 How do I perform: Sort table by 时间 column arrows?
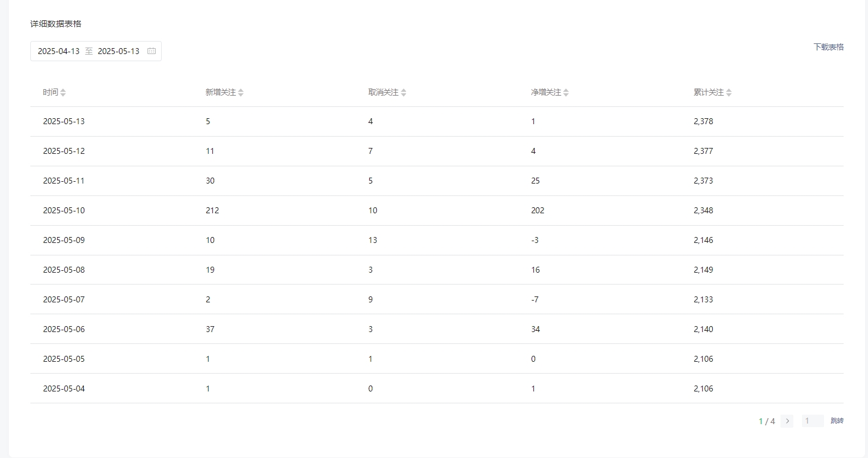[63, 93]
